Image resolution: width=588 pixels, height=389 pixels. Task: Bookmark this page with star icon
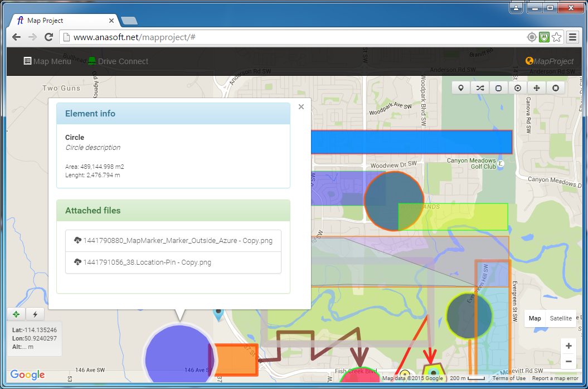point(557,37)
